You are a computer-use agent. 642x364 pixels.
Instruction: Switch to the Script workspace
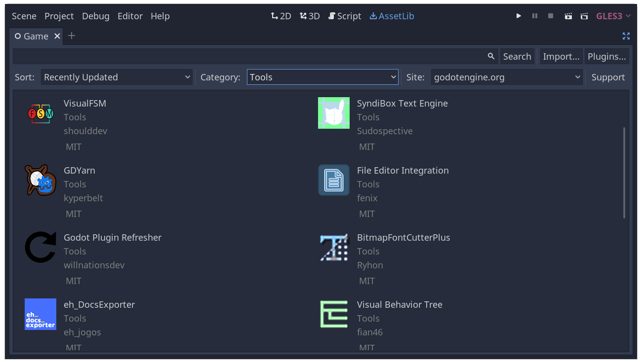pyautogui.click(x=345, y=16)
